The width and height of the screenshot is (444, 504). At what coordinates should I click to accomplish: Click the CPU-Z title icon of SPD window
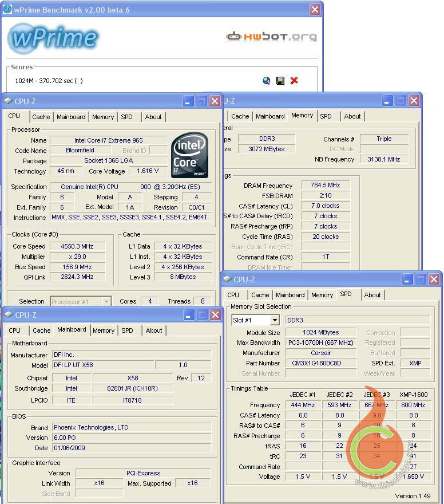227,279
